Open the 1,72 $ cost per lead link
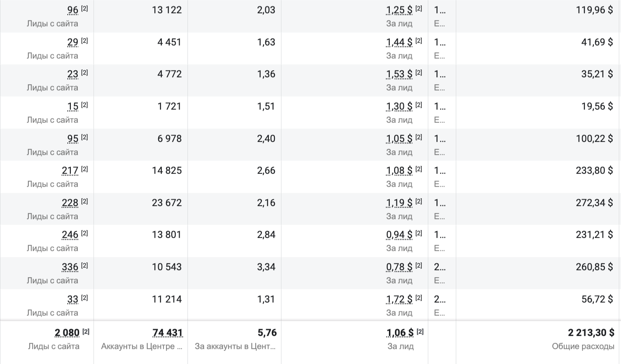The height and width of the screenshot is (364, 621). pos(399,299)
